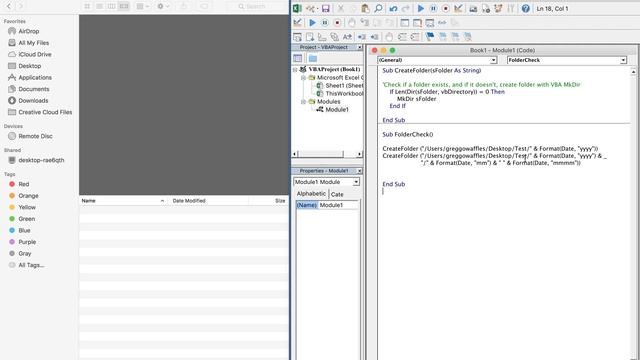Close the Project - VBAProject panel
Viewport: 640px width, 360px height.
[359, 47]
